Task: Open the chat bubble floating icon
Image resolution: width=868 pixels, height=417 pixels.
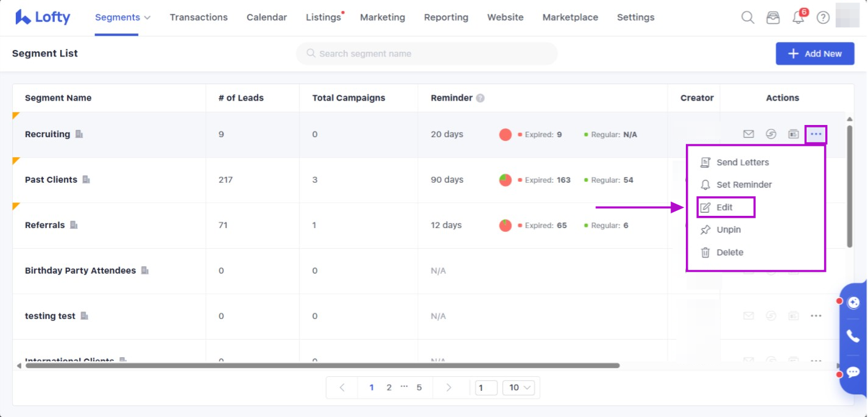Action: pyautogui.click(x=853, y=372)
